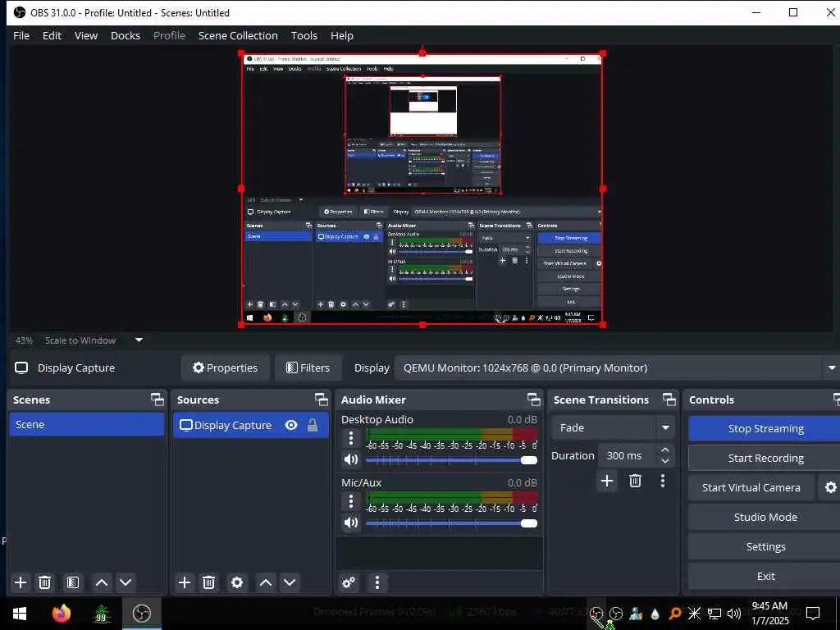Open transition properties three-dot menu
Viewport: 840px width, 630px height.
tap(663, 481)
